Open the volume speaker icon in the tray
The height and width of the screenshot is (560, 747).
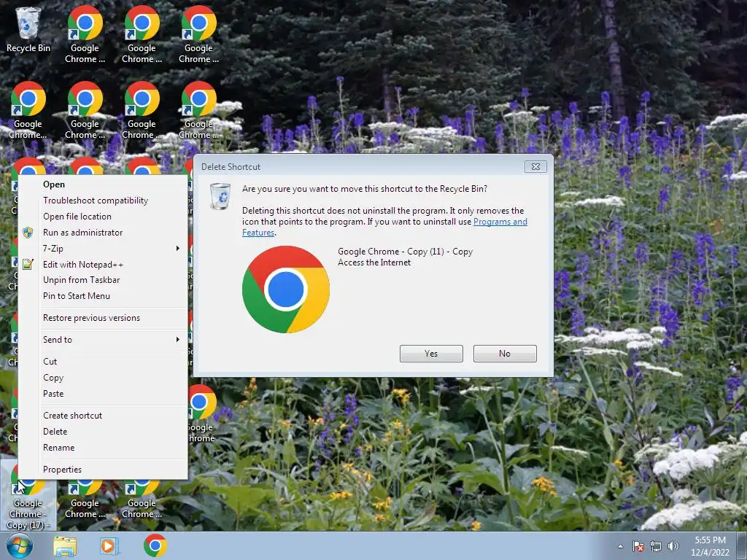673,546
